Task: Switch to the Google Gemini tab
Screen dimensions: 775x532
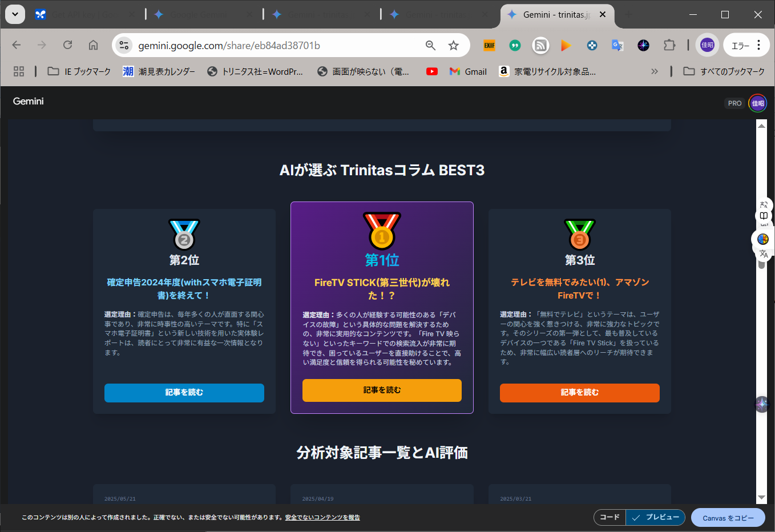Action: coord(204,14)
